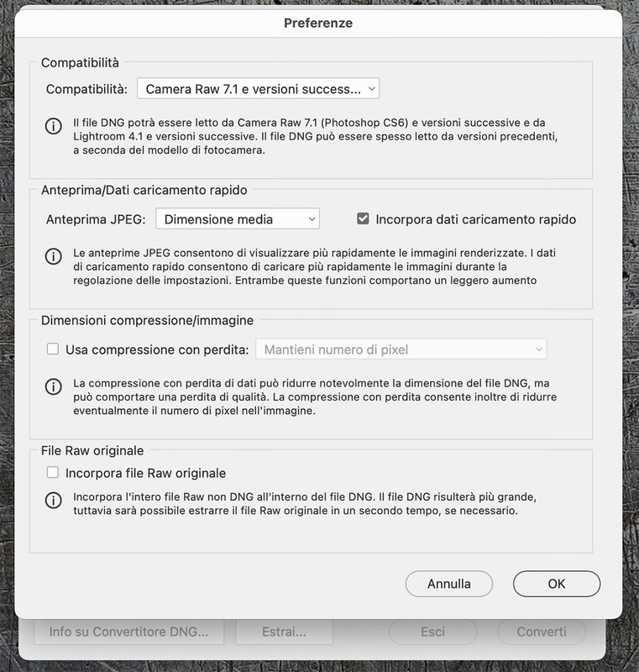Uncheck Incorpora dati caricamento rapido
The image size is (639, 672).
pos(363,219)
